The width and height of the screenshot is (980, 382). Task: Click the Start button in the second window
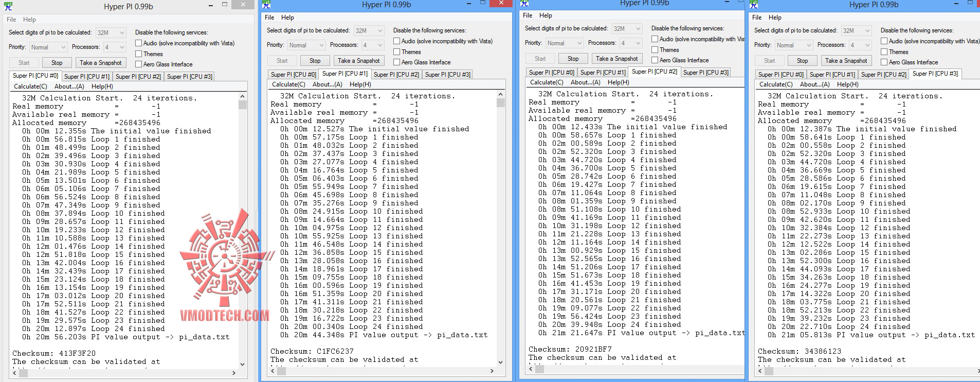282,61
